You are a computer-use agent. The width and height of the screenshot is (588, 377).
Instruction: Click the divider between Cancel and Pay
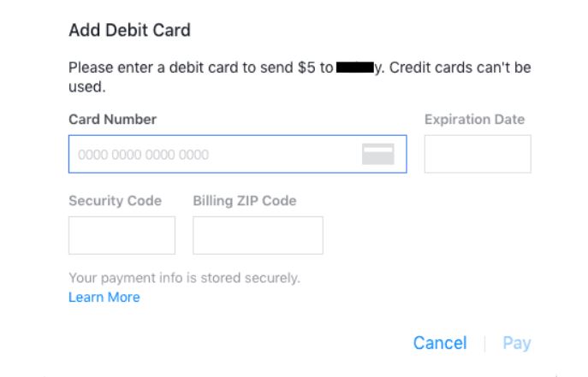[x=484, y=344]
